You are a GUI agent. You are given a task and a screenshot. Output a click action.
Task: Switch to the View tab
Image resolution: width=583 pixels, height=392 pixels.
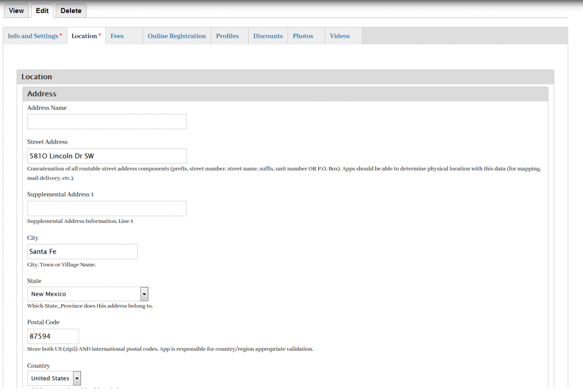(16, 11)
